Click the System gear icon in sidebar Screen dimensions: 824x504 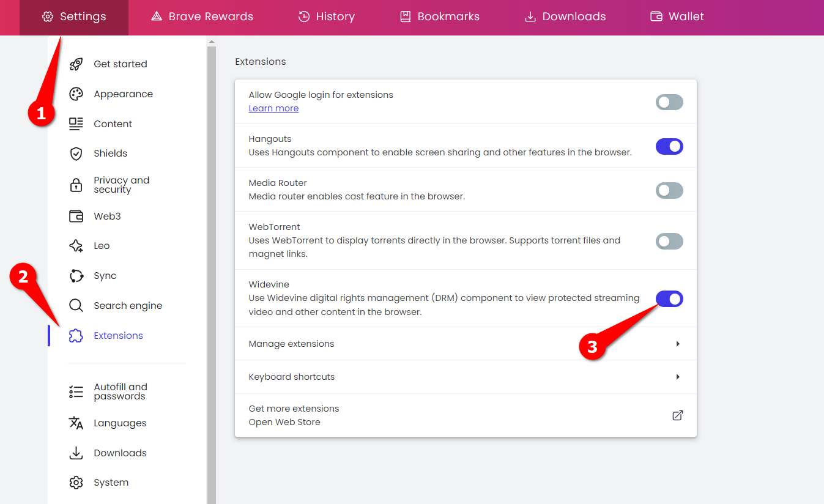coord(76,483)
